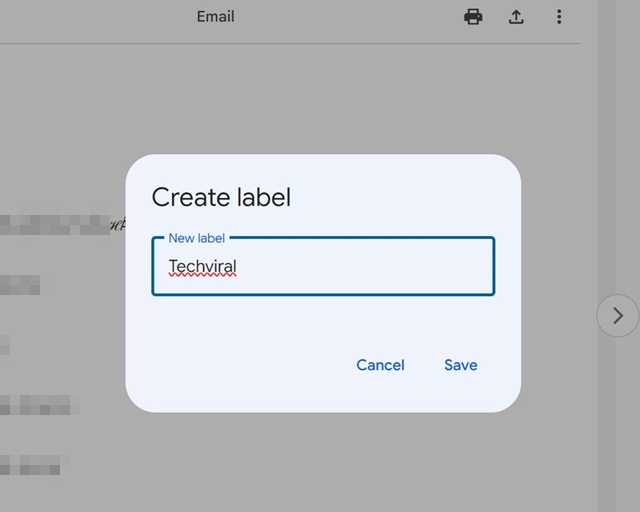
Task: Cancel the Create label dialog
Action: point(380,365)
